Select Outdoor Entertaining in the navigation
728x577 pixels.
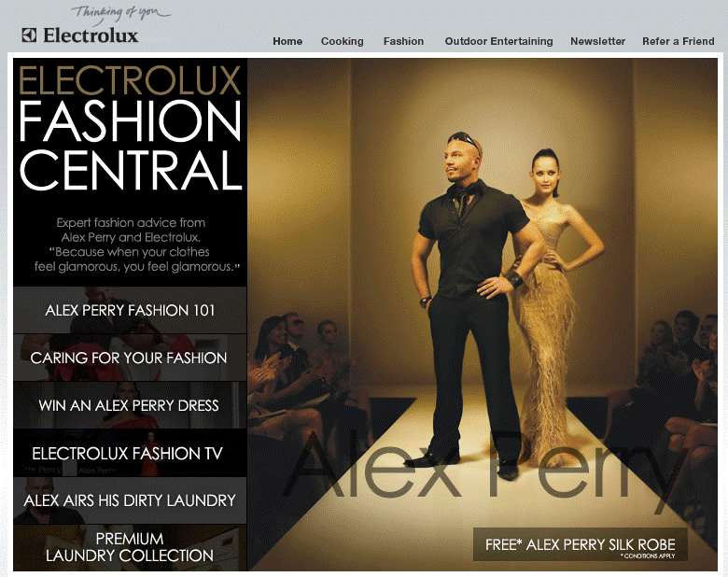[498, 41]
